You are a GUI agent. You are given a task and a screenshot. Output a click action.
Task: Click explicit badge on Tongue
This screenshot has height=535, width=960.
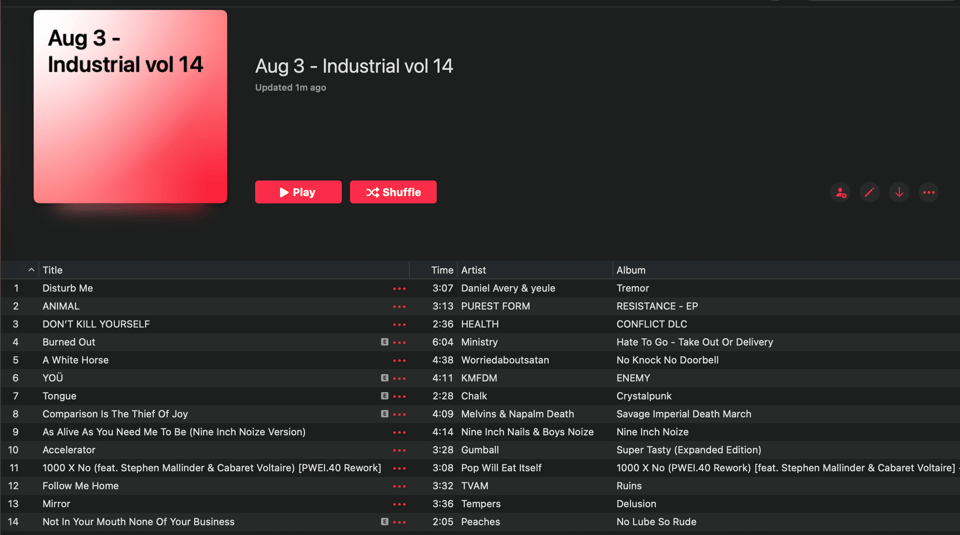384,396
